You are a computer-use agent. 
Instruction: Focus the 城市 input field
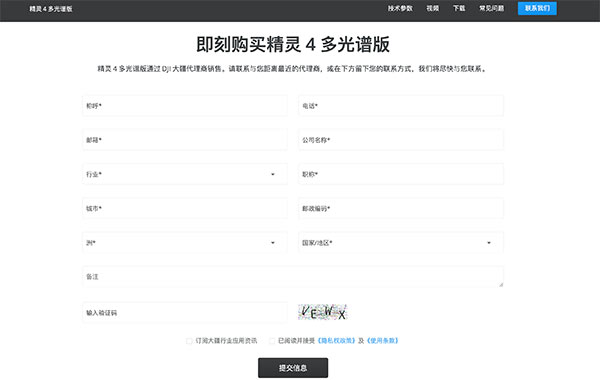[185, 208]
